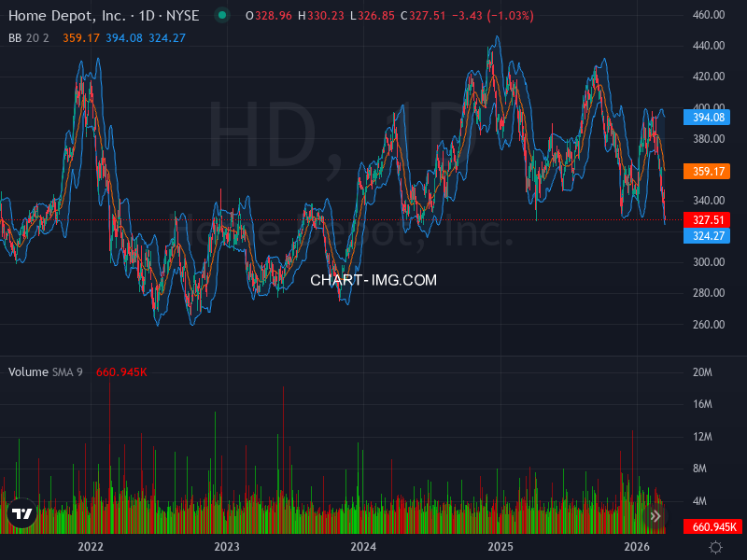The image size is (747, 560).
Task: Click the high price H330.23 value
Action: (321, 16)
